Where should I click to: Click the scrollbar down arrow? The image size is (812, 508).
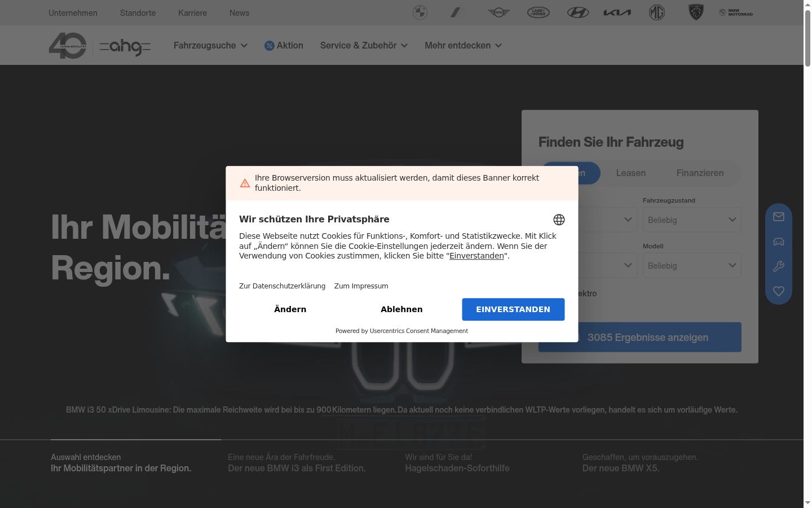click(x=807, y=503)
